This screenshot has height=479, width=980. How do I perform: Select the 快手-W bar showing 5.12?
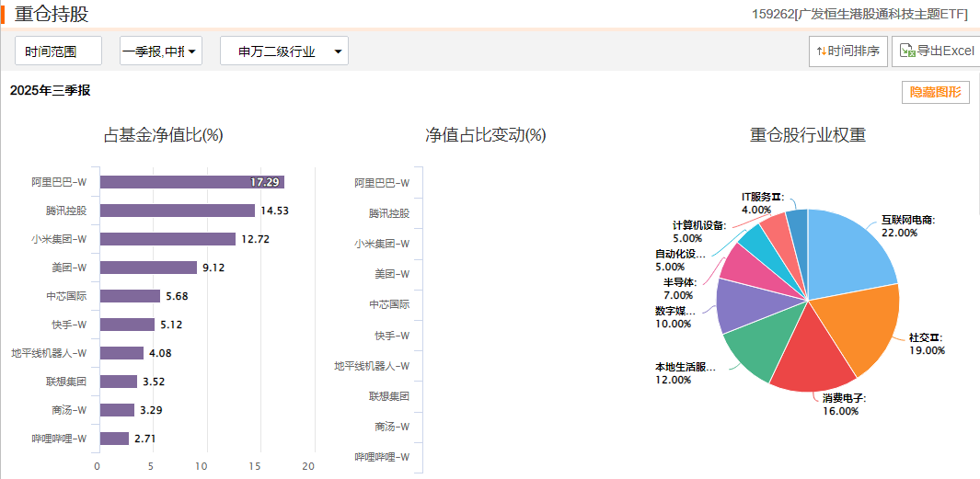[x=127, y=325]
